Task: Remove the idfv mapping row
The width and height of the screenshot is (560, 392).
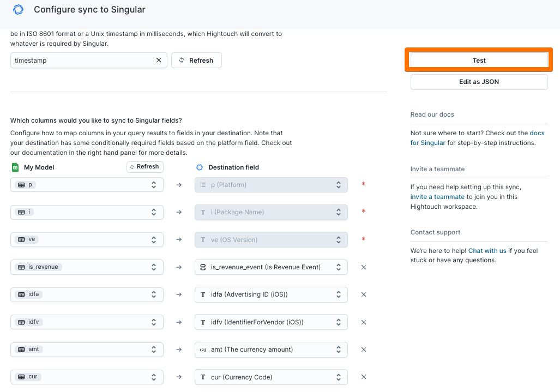Action: pos(364,322)
